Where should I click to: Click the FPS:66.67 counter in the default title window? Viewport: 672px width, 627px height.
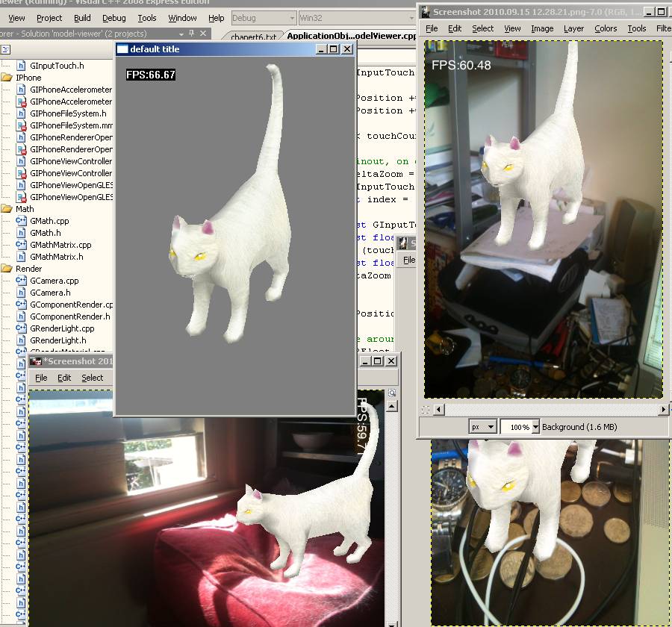point(151,75)
